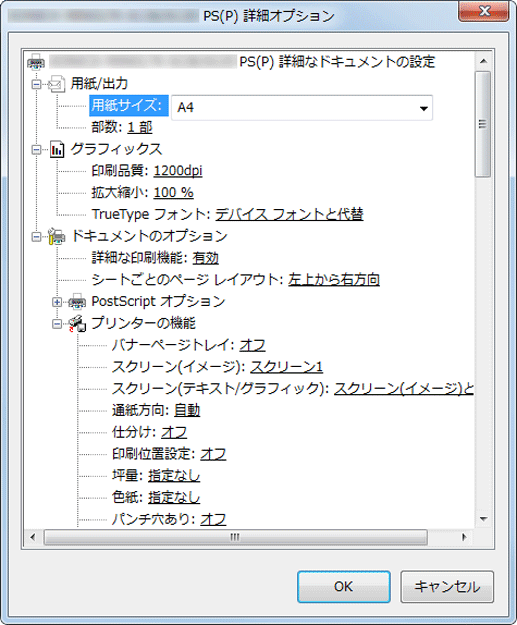Click the キャンセル button
Viewport: 517px width, 625px height.
pyautogui.click(x=447, y=587)
